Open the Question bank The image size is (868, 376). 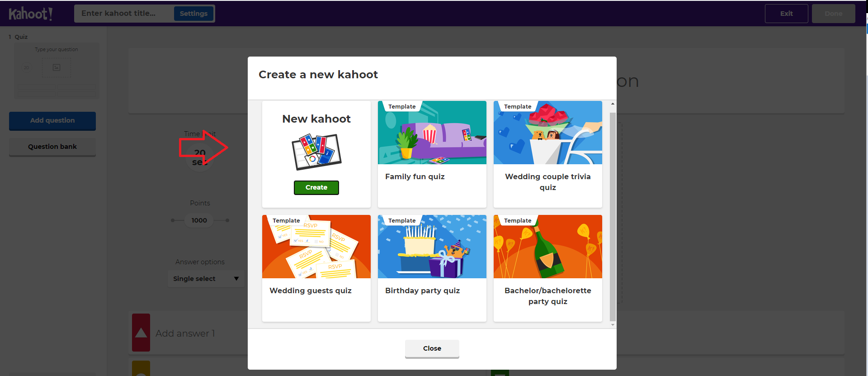coord(52,147)
